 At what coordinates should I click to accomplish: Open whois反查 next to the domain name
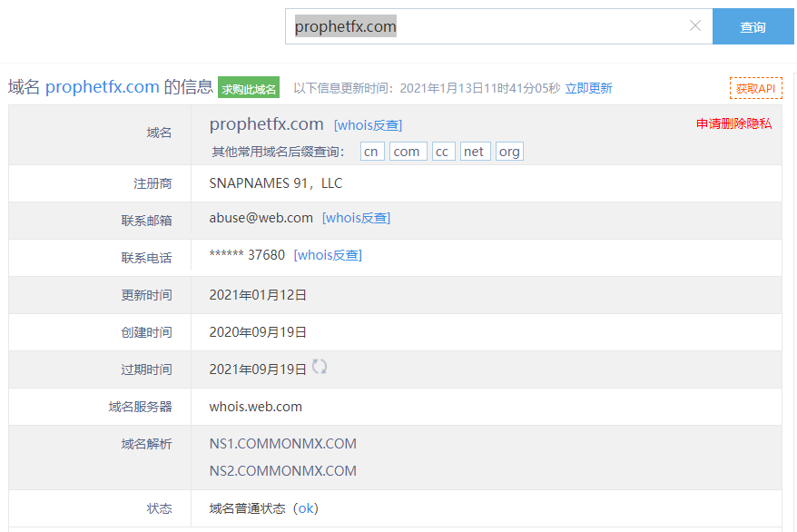368,125
